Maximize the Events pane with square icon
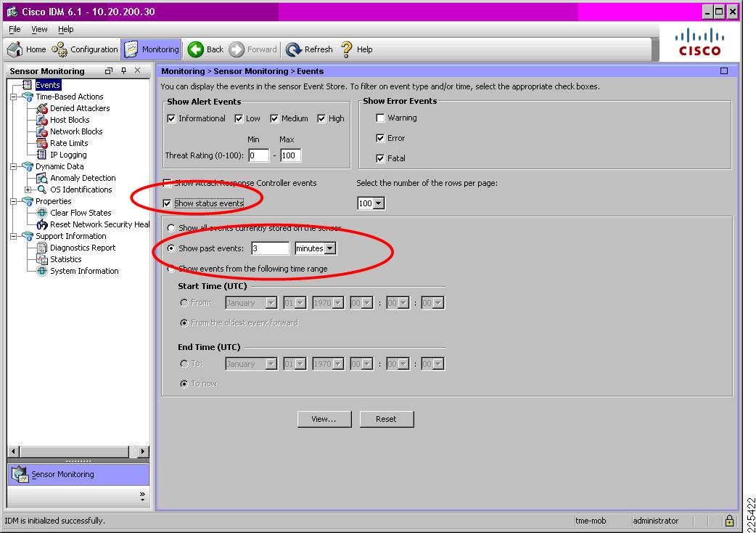756x533 pixels. tap(724, 71)
